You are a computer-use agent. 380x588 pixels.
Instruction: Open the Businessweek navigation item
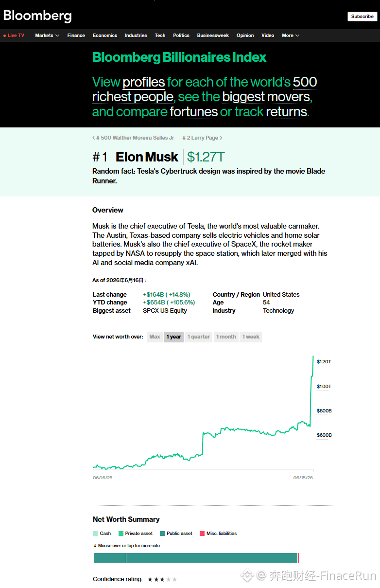tap(213, 36)
